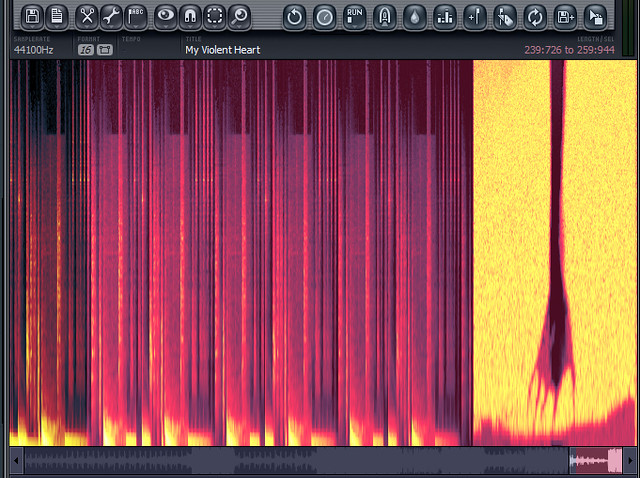The height and width of the screenshot is (478, 640).
Task: Click the title field My Violent Heart
Action: click(222, 50)
